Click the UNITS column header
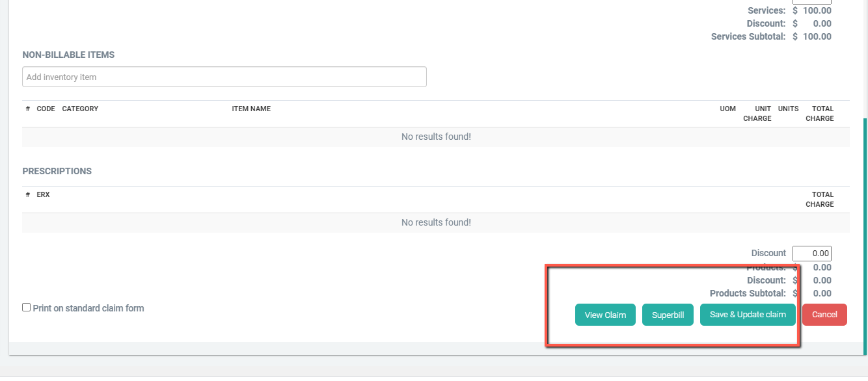Image resolution: width=868 pixels, height=381 pixels. coord(788,109)
